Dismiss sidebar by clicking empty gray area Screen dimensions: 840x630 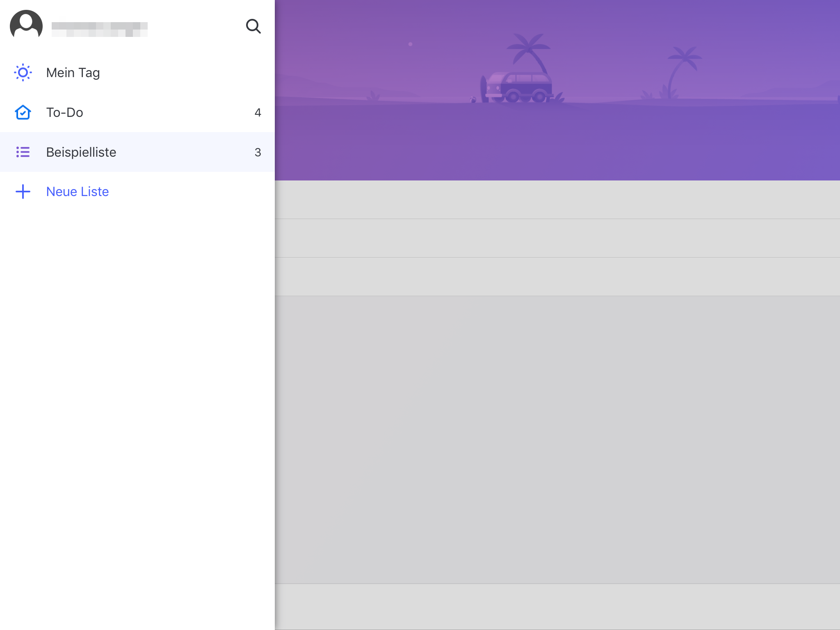(x=557, y=439)
